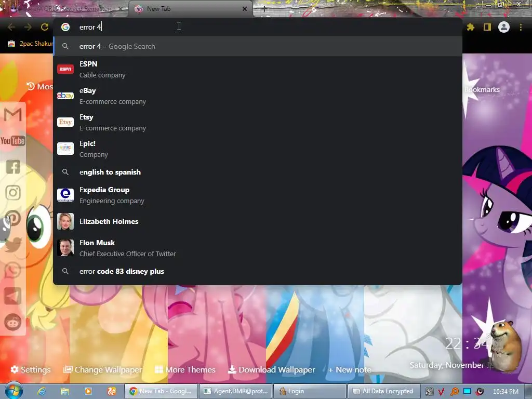Open the 2pac Shakur bookmark
This screenshot has width=532, height=399.
pos(31,44)
